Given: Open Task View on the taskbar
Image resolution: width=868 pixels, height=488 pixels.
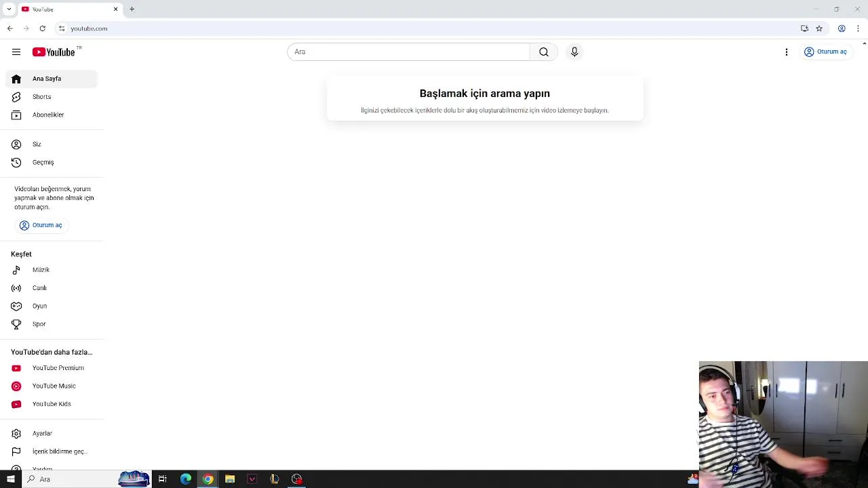Looking at the screenshot, I should [163, 479].
